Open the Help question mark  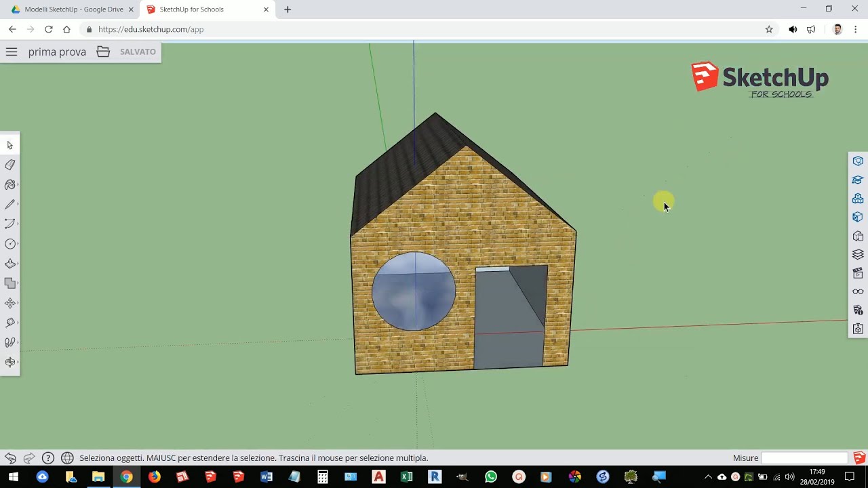coord(48,458)
